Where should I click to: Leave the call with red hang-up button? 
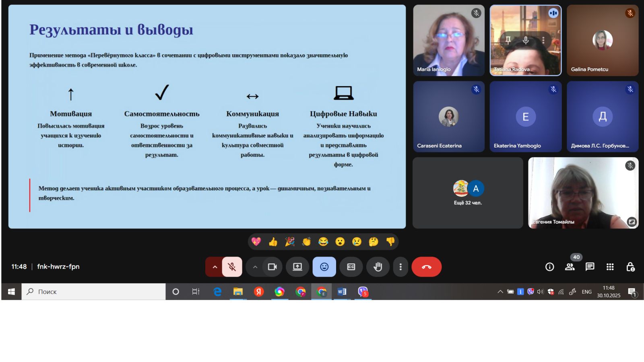(x=426, y=267)
